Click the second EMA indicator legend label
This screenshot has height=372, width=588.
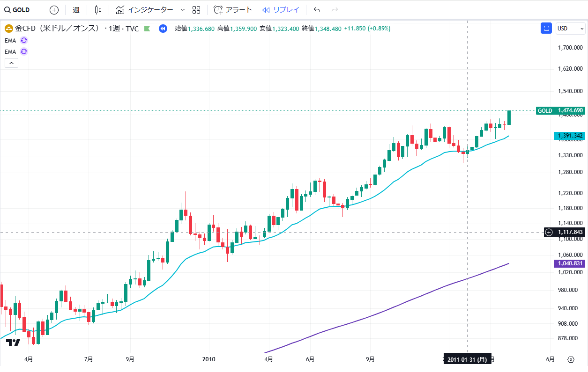[10, 51]
